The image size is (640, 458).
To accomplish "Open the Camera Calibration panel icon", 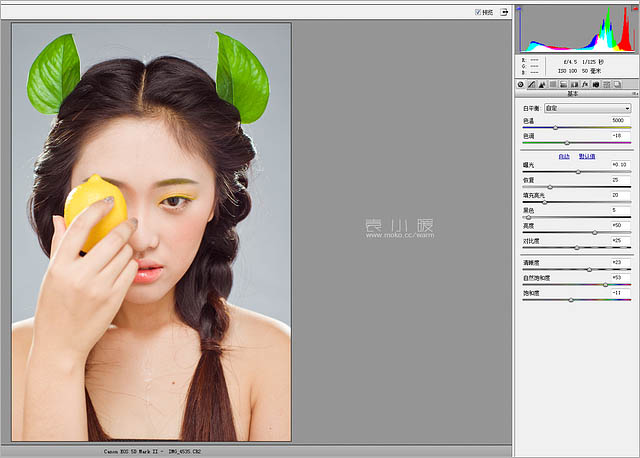I will click(596, 84).
